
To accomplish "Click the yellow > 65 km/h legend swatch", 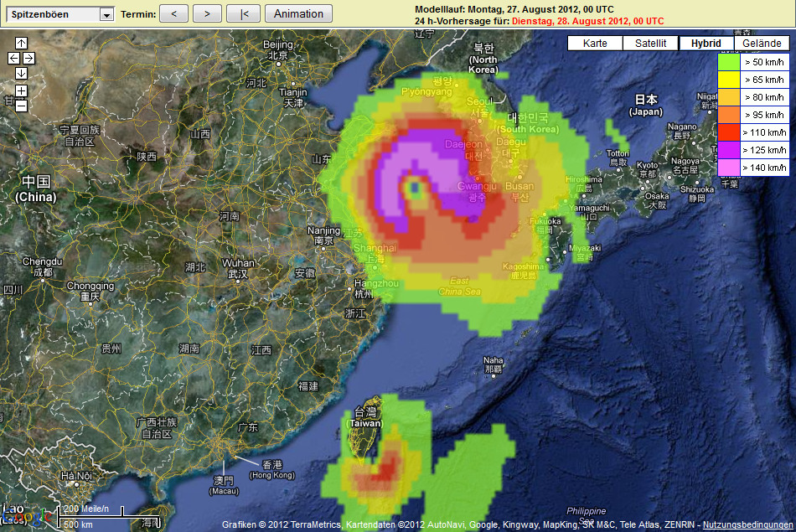I will [x=729, y=80].
